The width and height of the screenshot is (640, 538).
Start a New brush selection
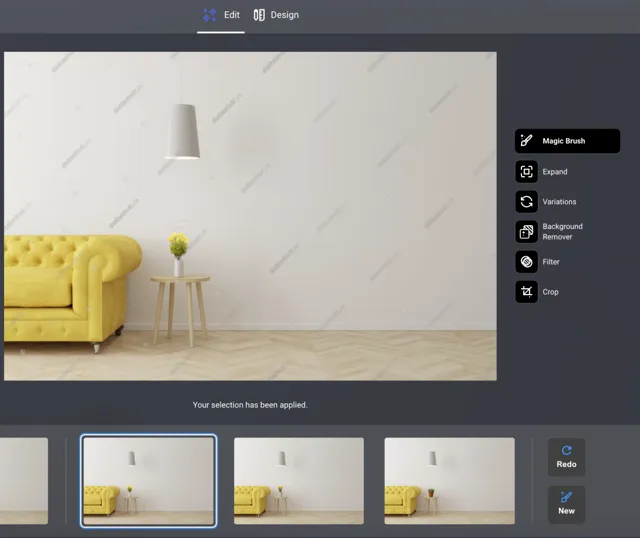coord(567,505)
